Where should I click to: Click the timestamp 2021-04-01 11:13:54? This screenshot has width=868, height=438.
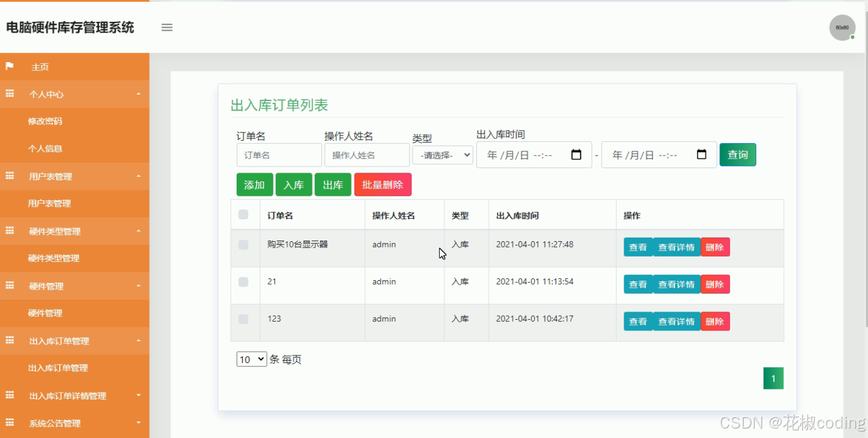coord(534,281)
